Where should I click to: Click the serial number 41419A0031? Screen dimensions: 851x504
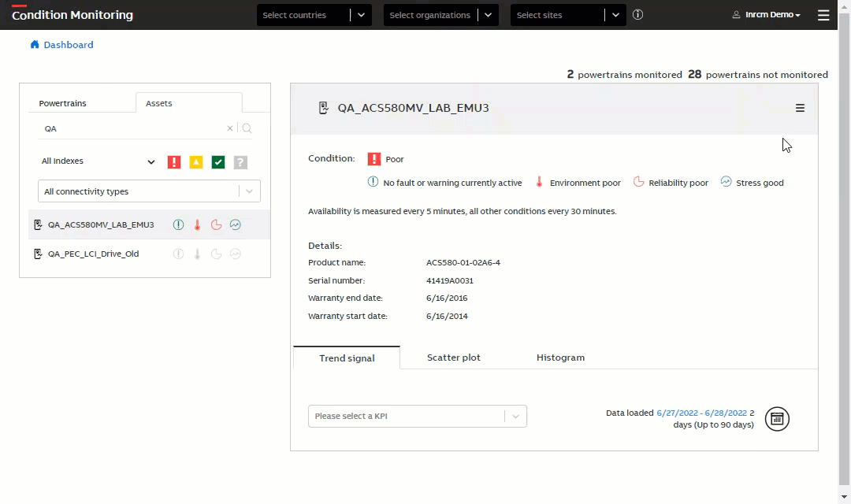(x=450, y=280)
